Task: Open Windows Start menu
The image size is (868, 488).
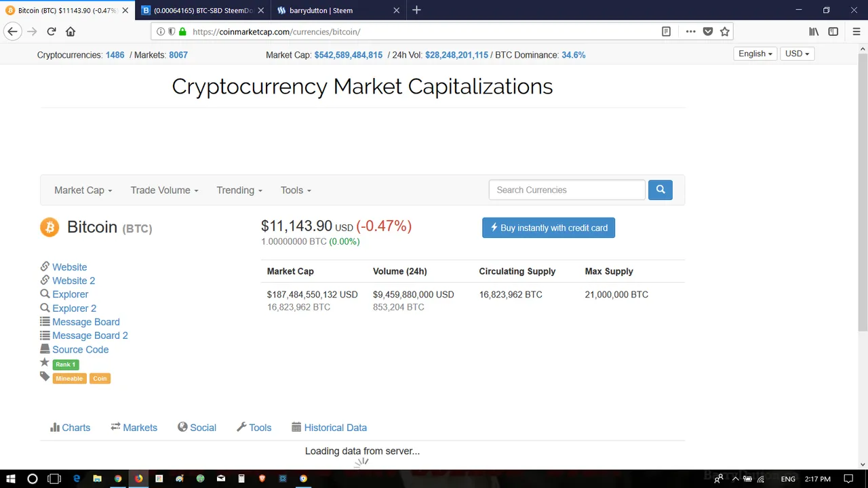Action: coord(11,479)
